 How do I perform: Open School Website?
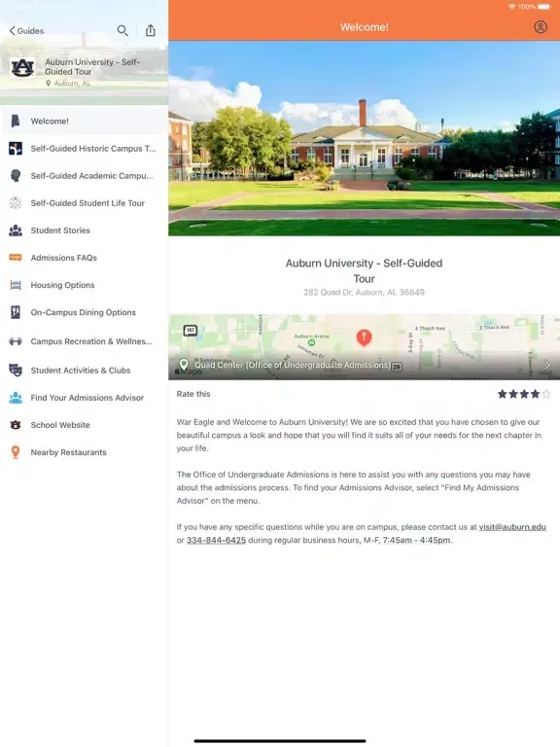click(x=85, y=425)
